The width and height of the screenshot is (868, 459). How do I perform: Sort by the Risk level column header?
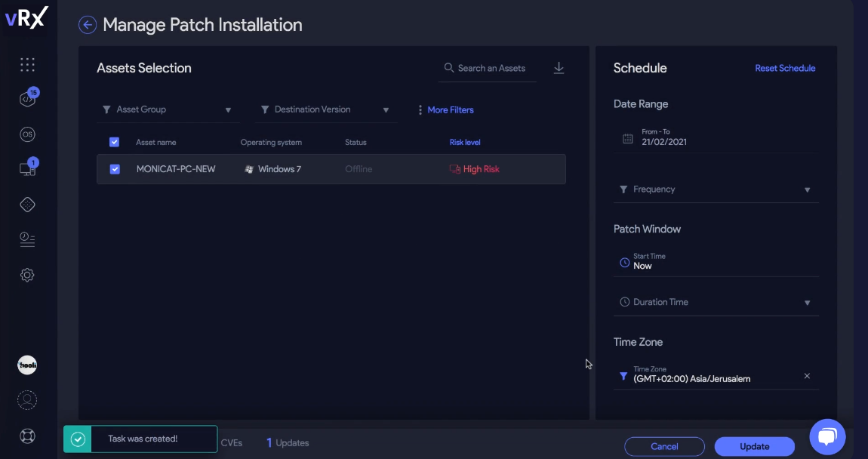(465, 142)
